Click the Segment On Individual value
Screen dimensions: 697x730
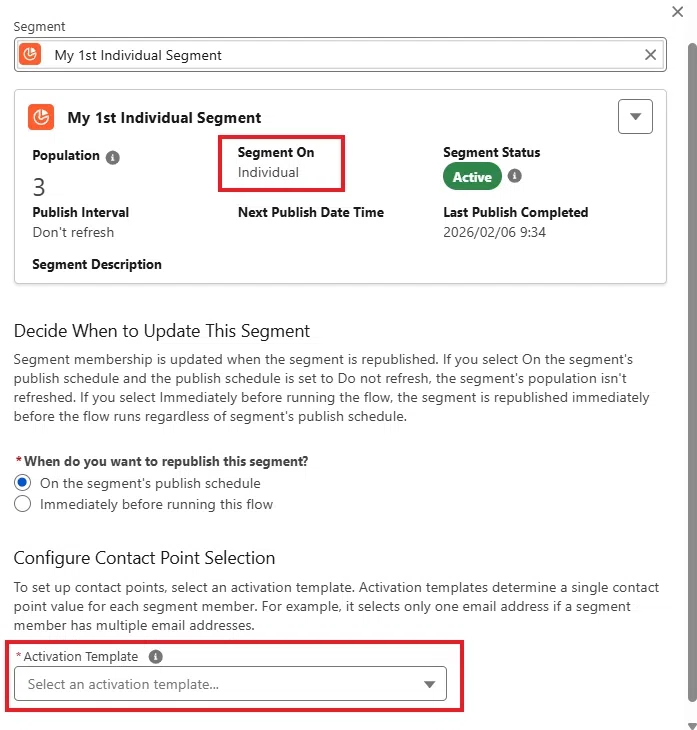click(268, 172)
